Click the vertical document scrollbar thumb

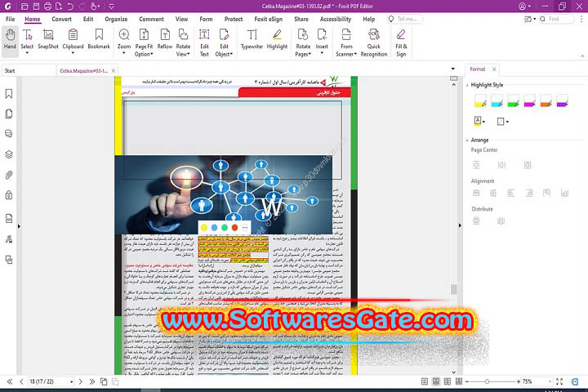point(454,289)
